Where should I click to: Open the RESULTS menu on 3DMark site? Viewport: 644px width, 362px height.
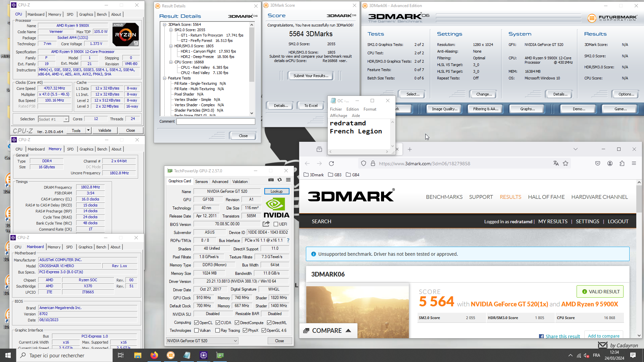click(511, 197)
